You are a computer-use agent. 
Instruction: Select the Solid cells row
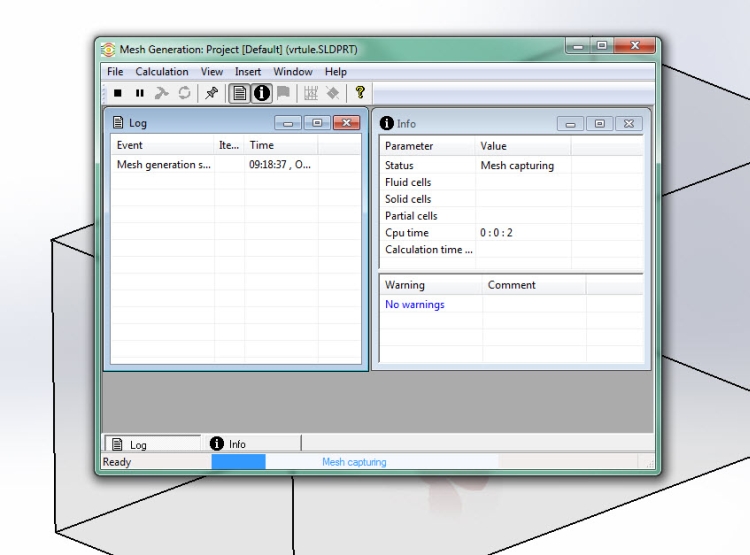tap(511, 199)
